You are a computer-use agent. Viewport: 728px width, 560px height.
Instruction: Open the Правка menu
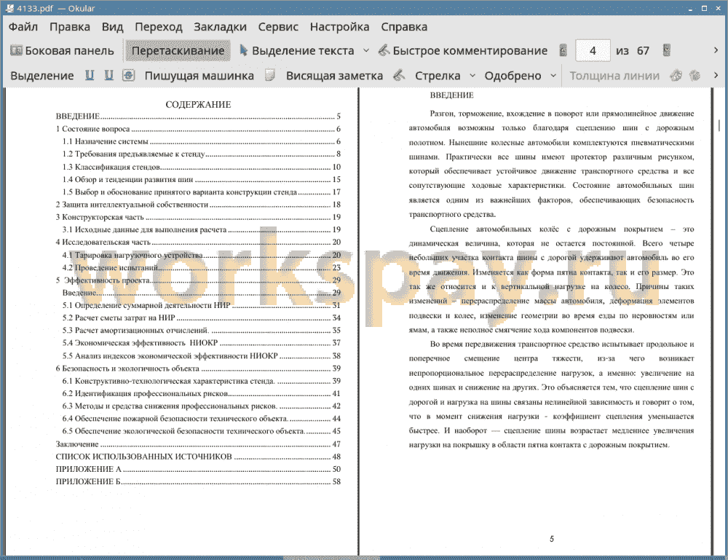click(70, 27)
